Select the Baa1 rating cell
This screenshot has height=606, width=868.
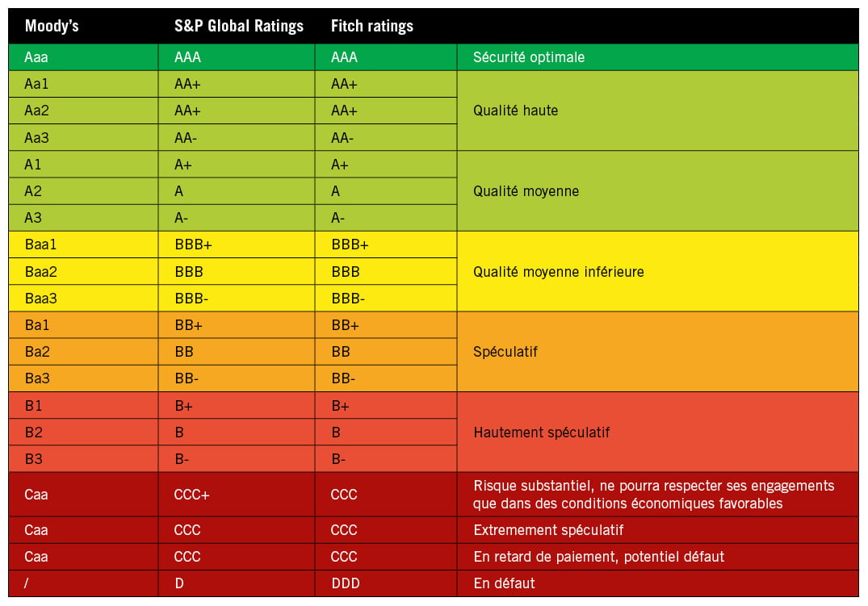[x=41, y=244]
